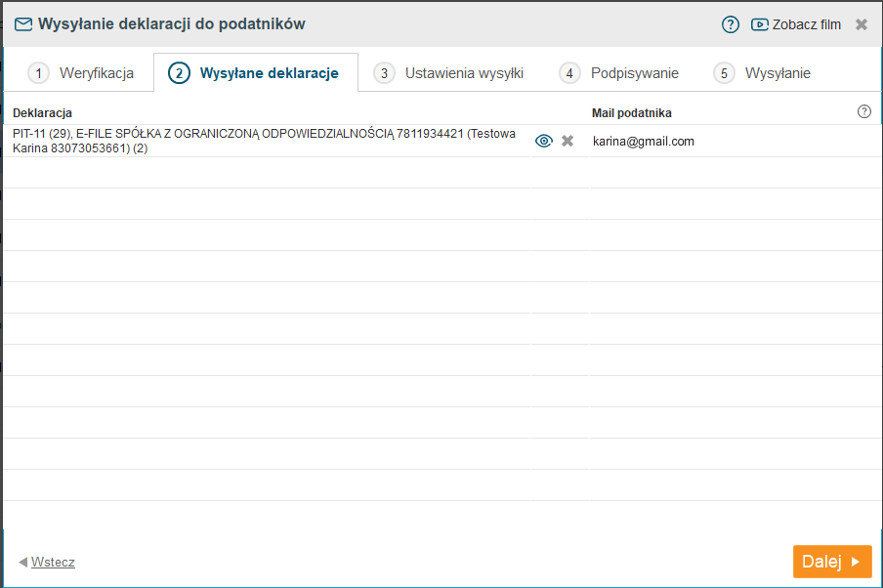Select the PIT-11 E-FILE declaration row text
Viewport: 883px width, 588px height.
[264, 141]
